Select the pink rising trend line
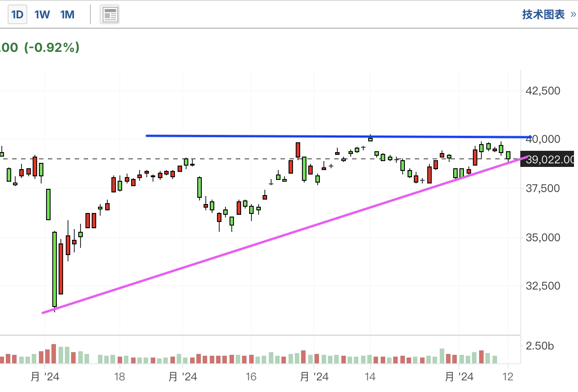 coord(285,235)
